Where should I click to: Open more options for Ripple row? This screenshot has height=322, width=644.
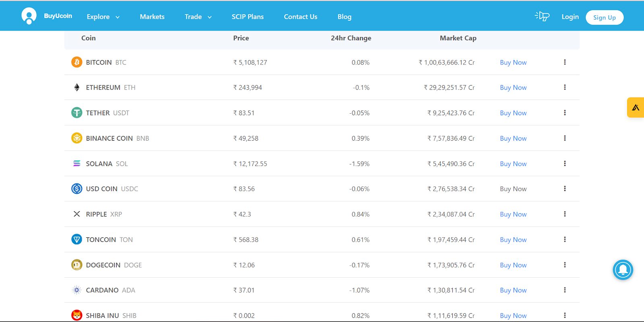pos(565,214)
